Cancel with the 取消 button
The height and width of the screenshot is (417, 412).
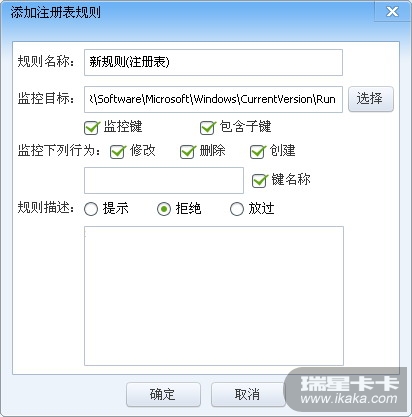[x=248, y=394]
